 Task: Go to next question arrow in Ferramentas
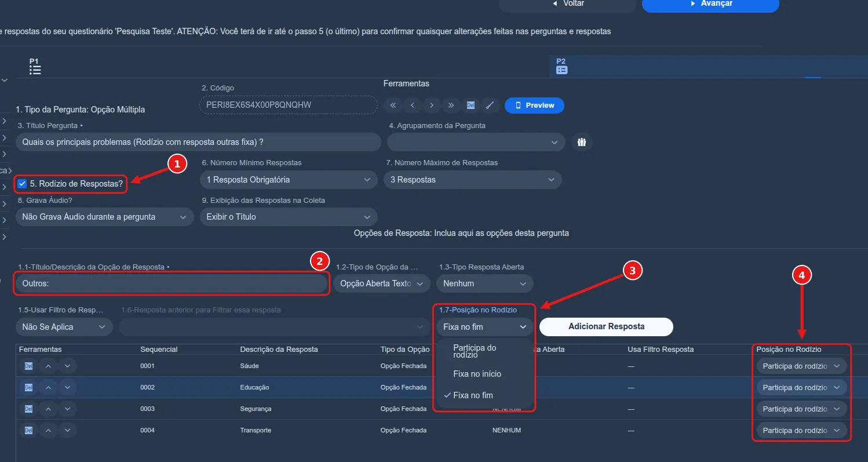pos(432,106)
